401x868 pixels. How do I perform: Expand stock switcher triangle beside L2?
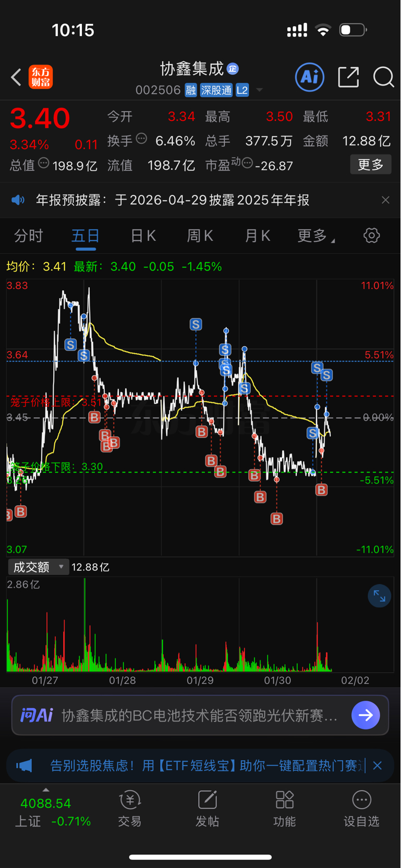point(259,91)
